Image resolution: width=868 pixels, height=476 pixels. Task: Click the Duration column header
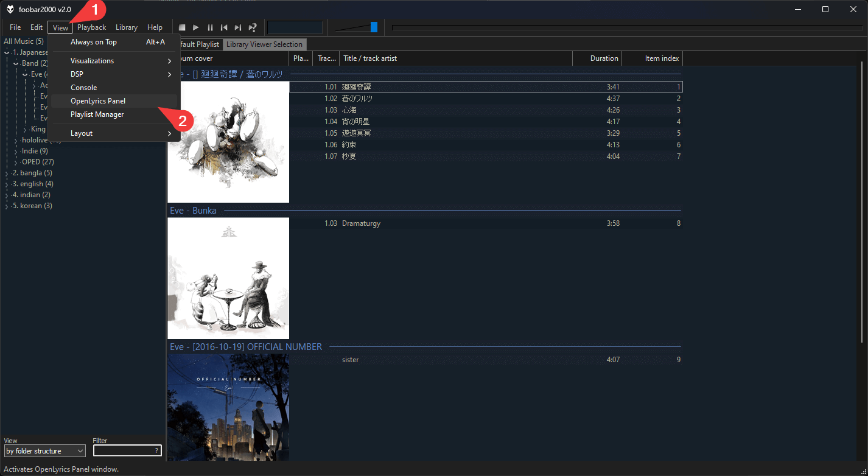pos(597,58)
